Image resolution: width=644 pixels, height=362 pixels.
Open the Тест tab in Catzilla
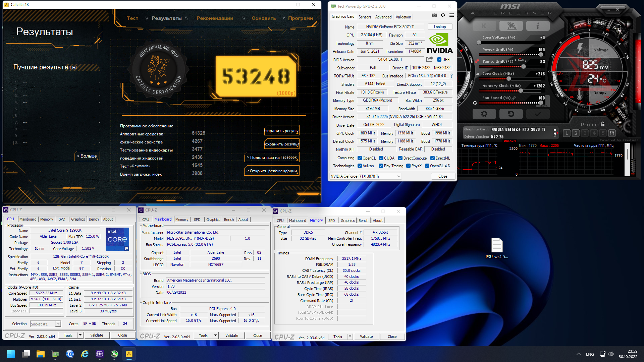coord(132,18)
